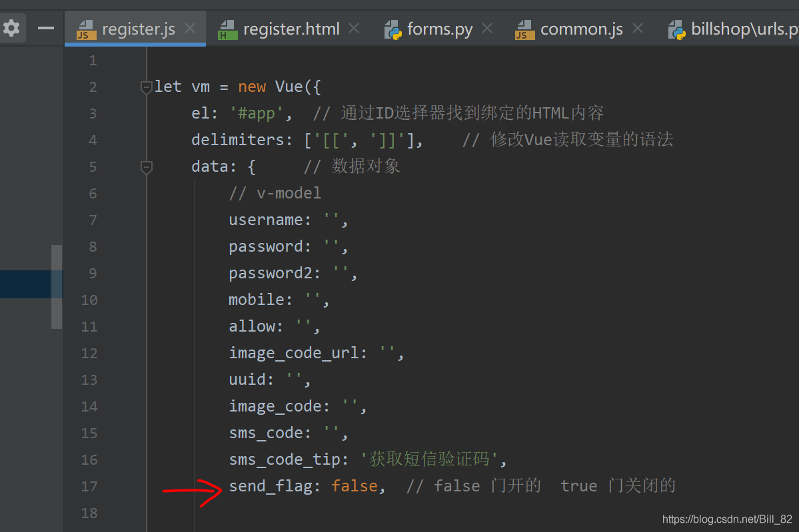Click line number 18 in gutter
Screen dimensions: 799x532
point(89,513)
